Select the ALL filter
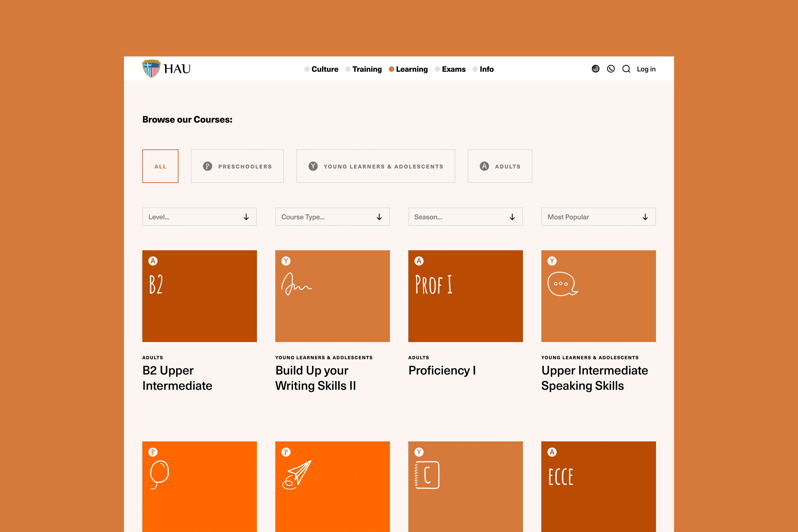The width and height of the screenshot is (798, 532). [x=160, y=166]
